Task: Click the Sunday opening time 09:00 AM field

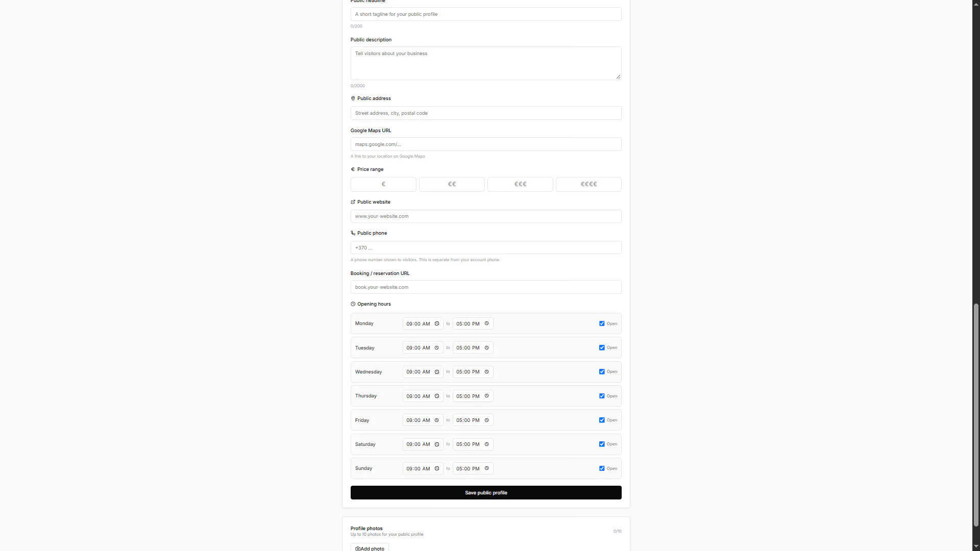Action: [x=423, y=469]
